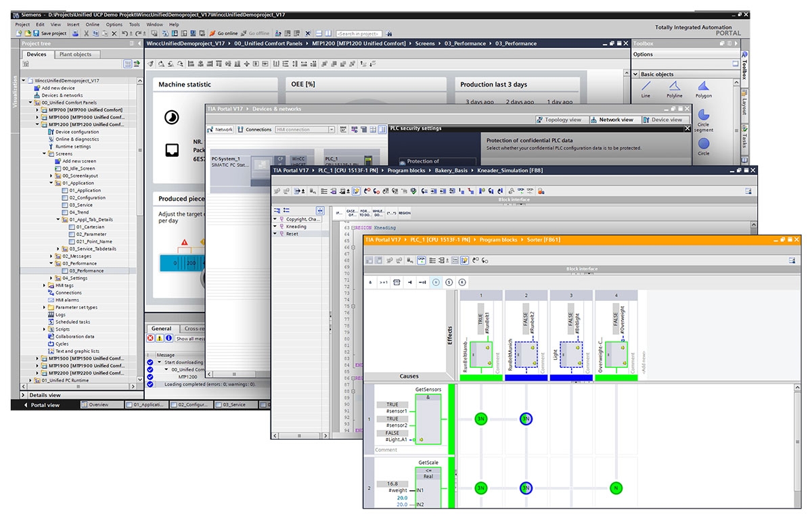
Task: Collapse the MTP1200 Unified Comfort node
Action: pos(37,124)
